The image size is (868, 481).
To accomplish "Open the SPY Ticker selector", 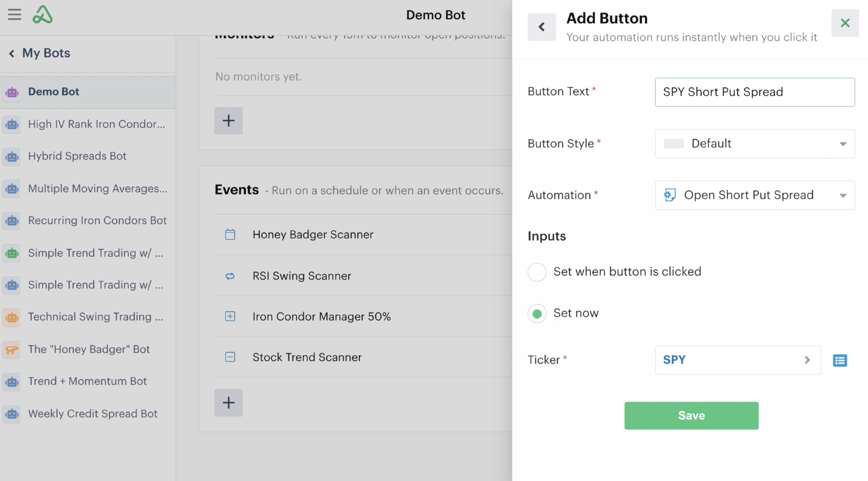I will tap(738, 360).
